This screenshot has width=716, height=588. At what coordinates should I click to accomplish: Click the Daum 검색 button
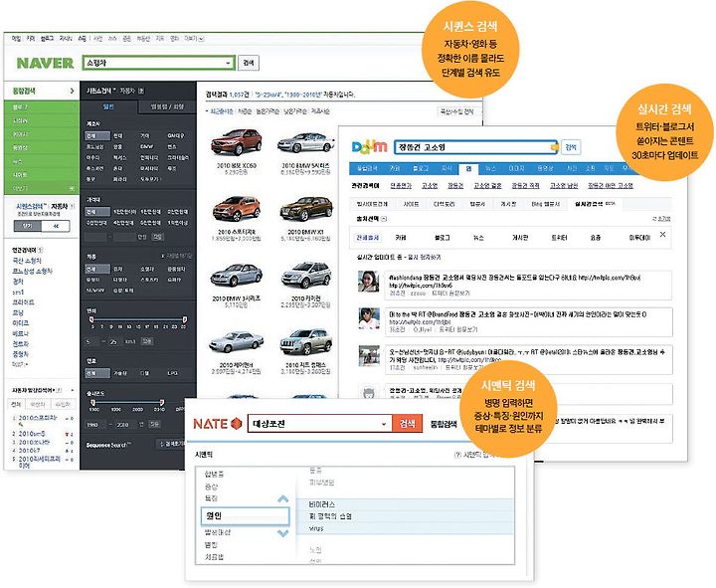coord(571,147)
